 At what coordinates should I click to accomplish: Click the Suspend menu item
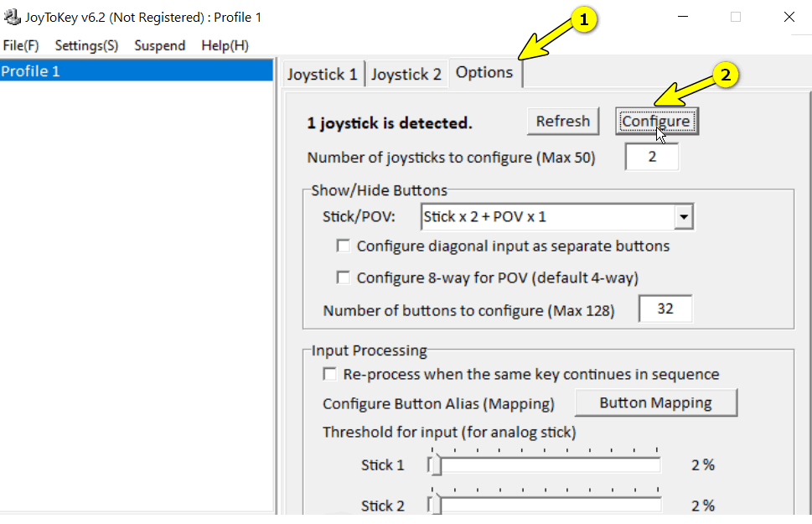[x=159, y=45]
